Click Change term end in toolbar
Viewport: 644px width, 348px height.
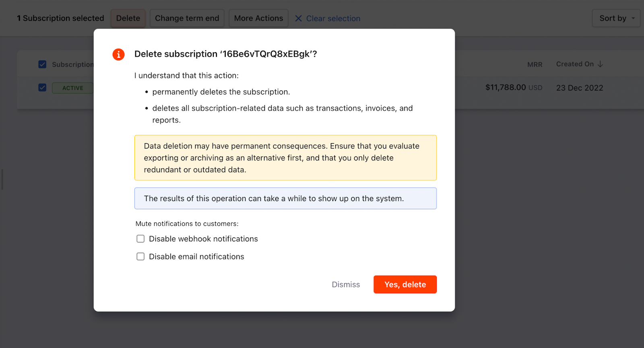187,19
